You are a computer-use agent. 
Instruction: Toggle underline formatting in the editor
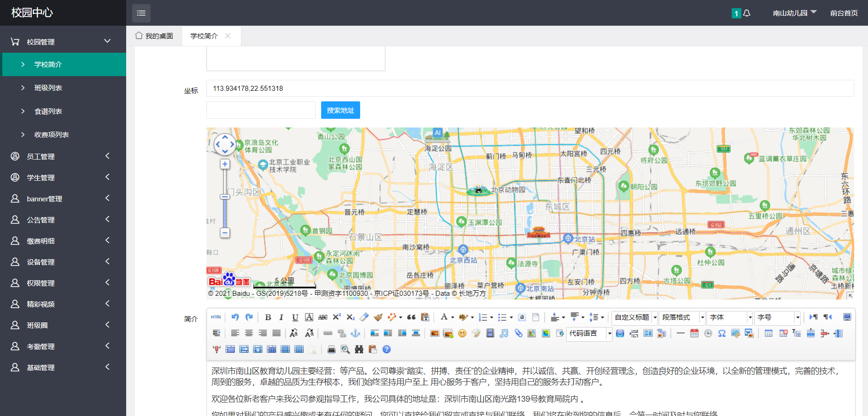click(295, 317)
